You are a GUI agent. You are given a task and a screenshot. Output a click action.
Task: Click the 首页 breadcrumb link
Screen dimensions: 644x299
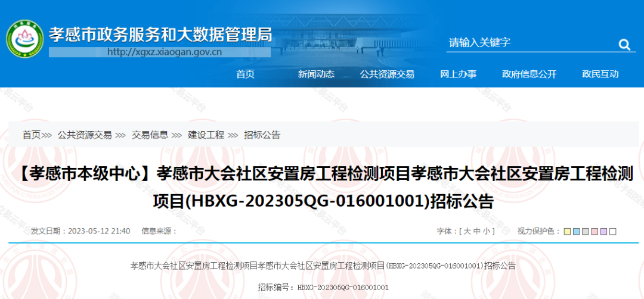point(32,135)
